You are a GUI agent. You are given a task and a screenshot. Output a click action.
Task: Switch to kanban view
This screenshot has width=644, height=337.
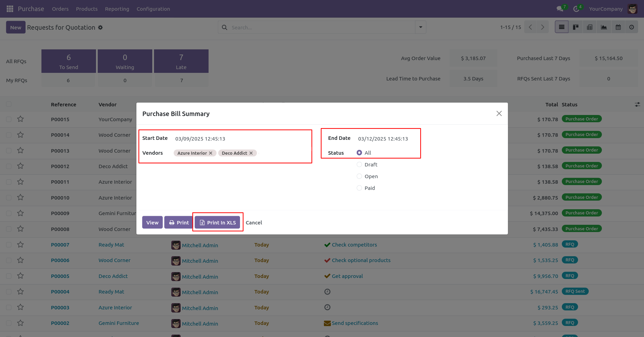(x=576, y=27)
